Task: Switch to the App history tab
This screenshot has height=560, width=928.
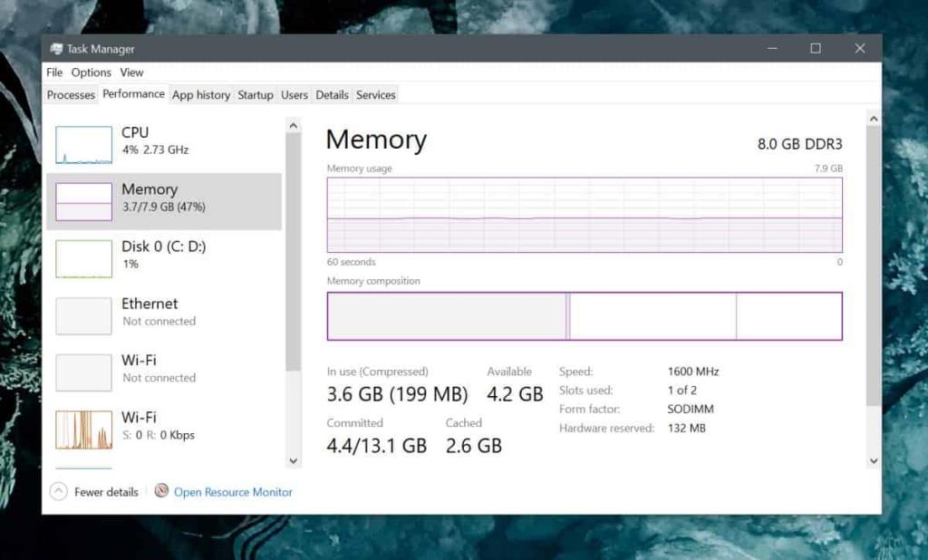Action: pyautogui.click(x=200, y=94)
